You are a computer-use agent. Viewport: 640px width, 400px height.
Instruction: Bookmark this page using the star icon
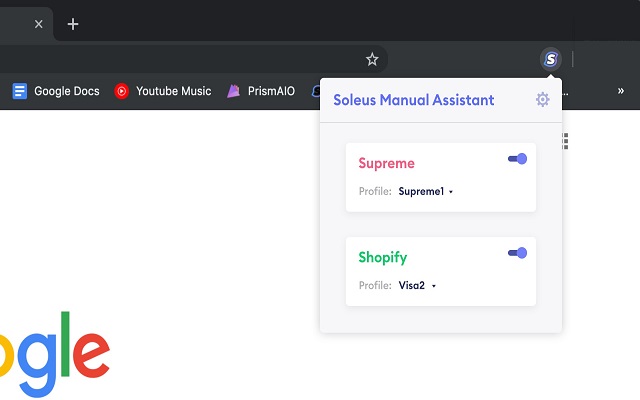(372, 59)
